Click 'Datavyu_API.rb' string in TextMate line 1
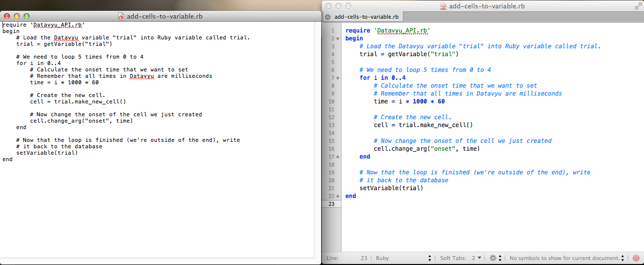Screen dimensions: 644x265 pos(402,31)
